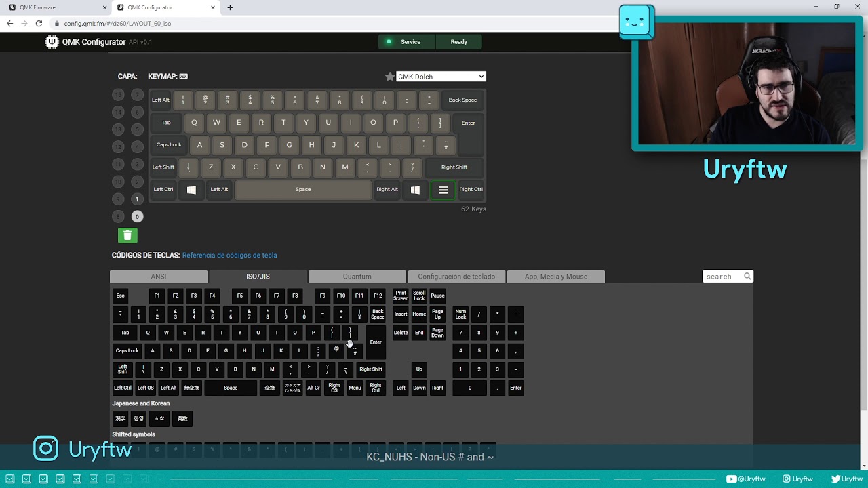Screen dimensions: 868x488
Task: Switch to layer 2
Action: point(137,182)
